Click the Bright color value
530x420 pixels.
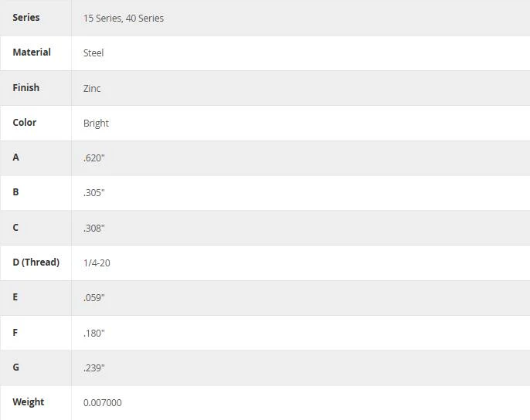click(x=96, y=124)
